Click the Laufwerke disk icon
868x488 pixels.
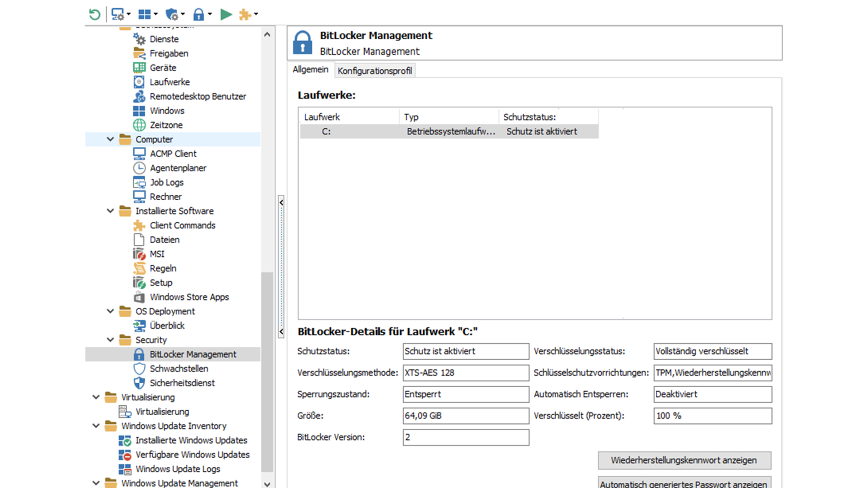click(x=139, y=82)
